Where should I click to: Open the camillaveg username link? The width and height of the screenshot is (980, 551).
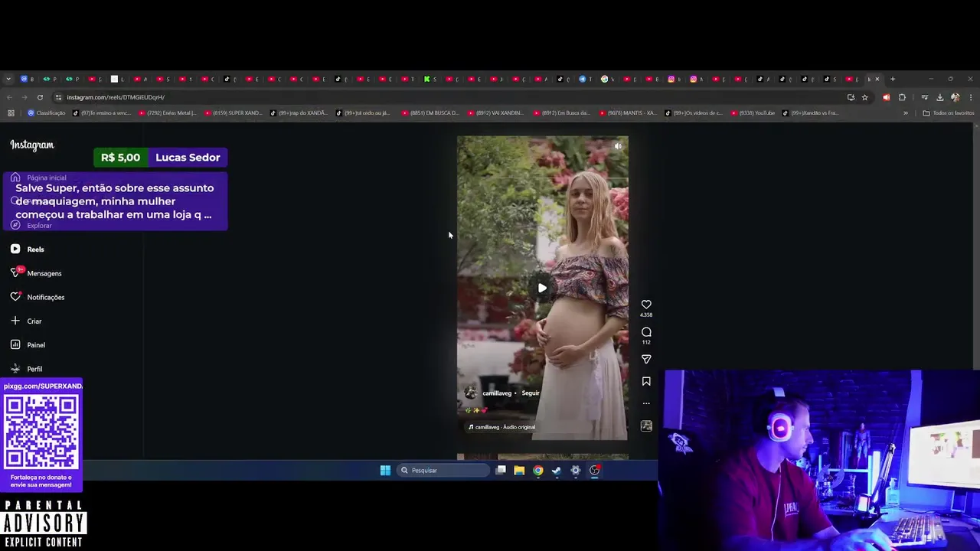point(497,393)
